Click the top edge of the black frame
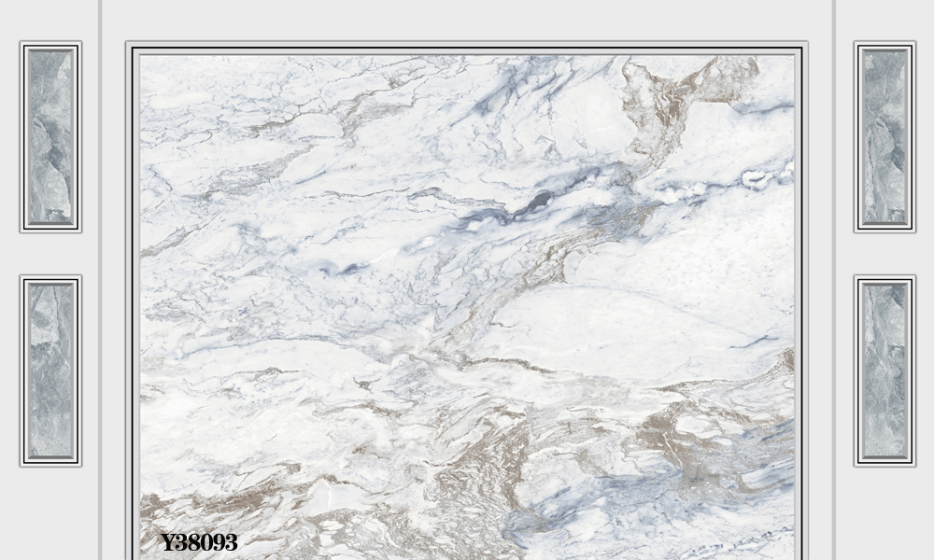Image resolution: width=934 pixels, height=560 pixels. point(467,49)
